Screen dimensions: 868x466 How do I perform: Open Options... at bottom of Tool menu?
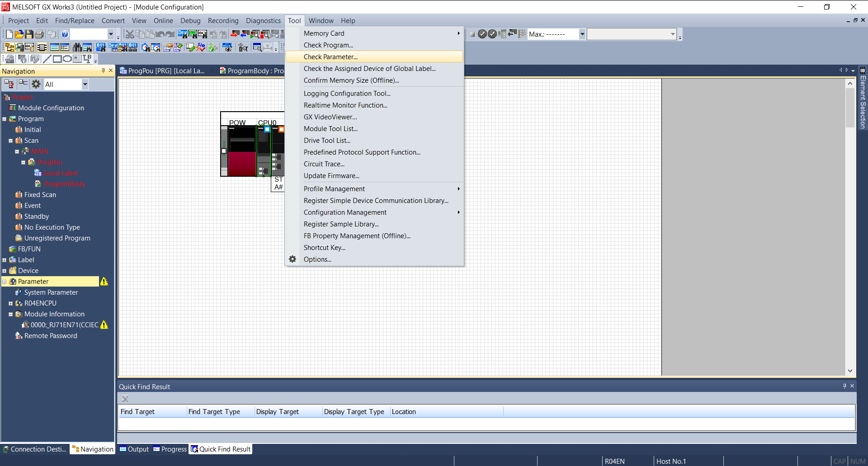(x=374, y=259)
